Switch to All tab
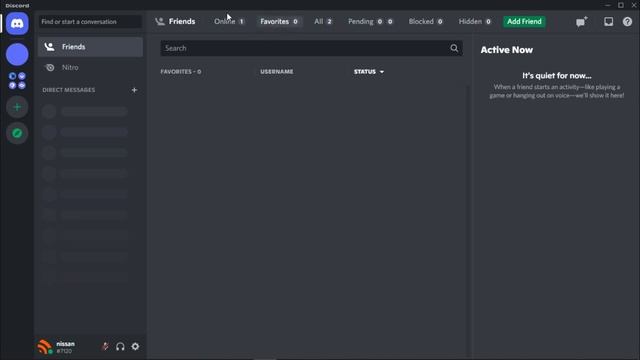Viewport: 640px width, 360px height. coord(323,22)
